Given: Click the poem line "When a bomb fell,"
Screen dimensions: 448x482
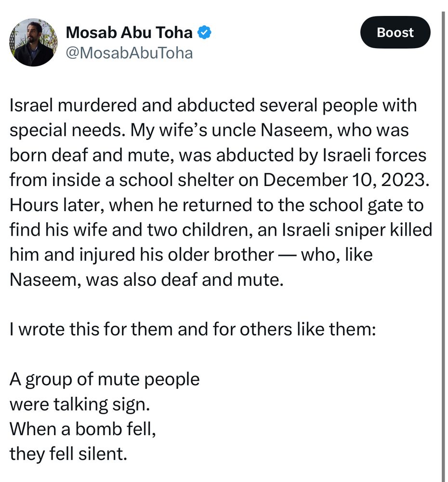Looking at the screenshot, I should click(x=82, y=429).
